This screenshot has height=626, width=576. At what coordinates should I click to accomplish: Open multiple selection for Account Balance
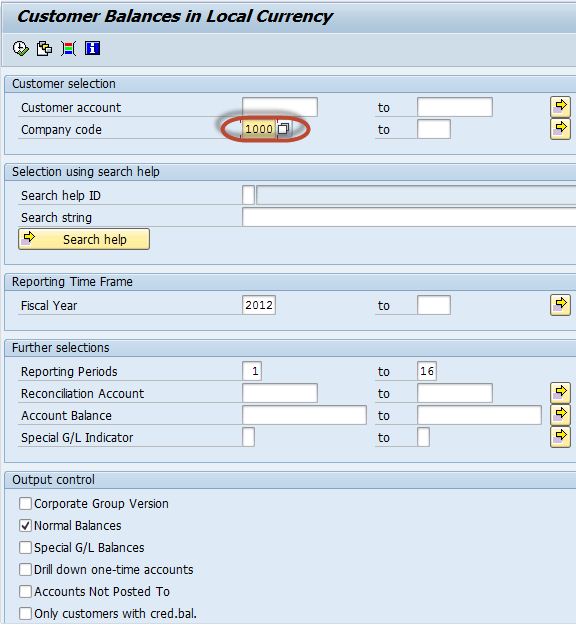[x=560, y=415]
